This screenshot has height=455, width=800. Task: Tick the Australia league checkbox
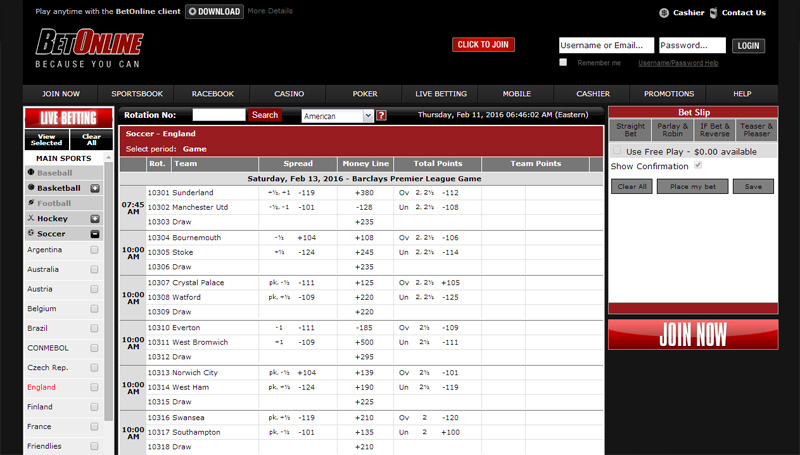coord(94,269)
